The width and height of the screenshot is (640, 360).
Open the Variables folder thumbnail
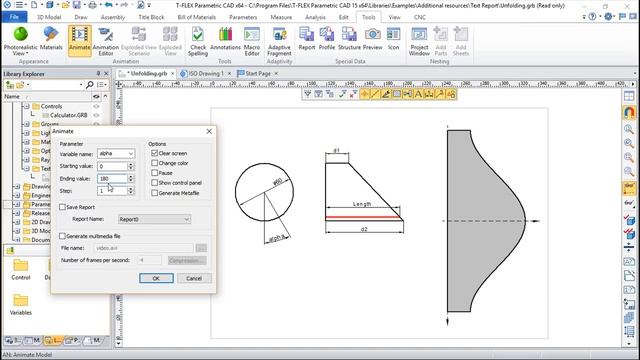pos(20,304)
